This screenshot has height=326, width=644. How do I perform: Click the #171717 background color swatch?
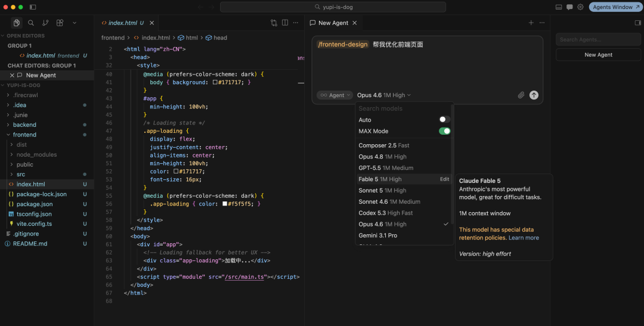[215, 82]
